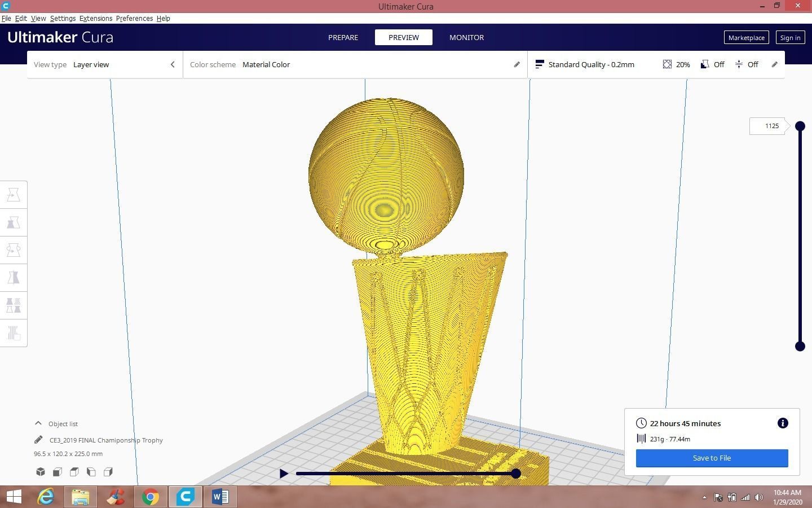
Task: Click the Sign in button
Action: pyautogui.click(x=790, y=37)
